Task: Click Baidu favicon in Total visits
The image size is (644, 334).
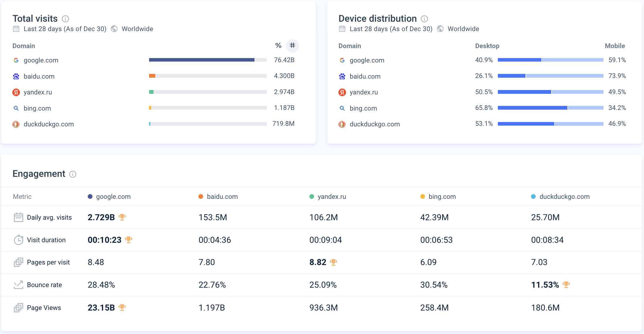Action: point(16,76)
